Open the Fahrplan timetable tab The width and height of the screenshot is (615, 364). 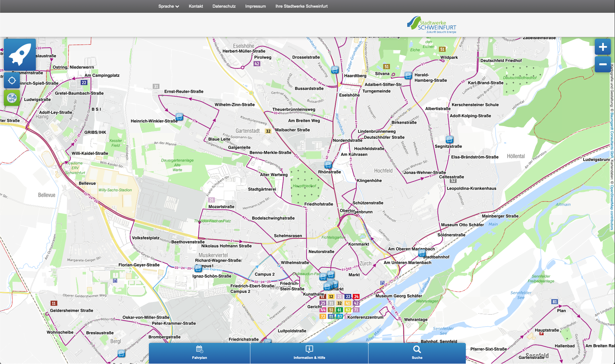coord(199,353)
